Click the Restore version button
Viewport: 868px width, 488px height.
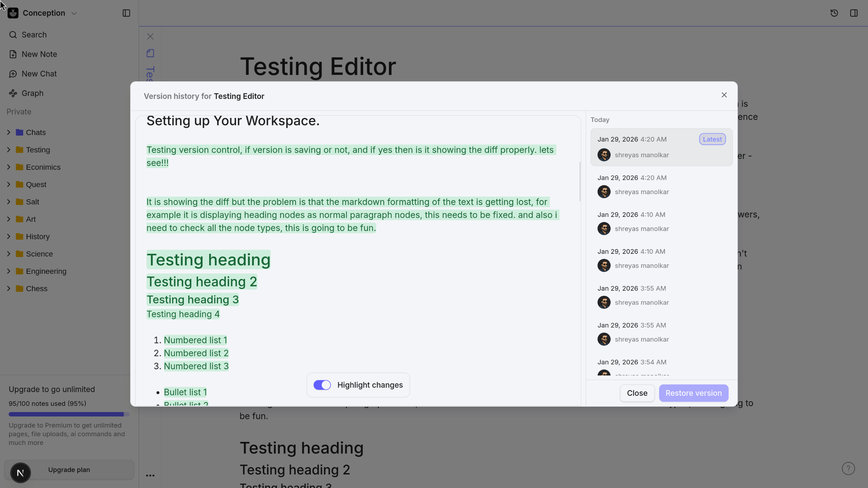click(693, 393)
